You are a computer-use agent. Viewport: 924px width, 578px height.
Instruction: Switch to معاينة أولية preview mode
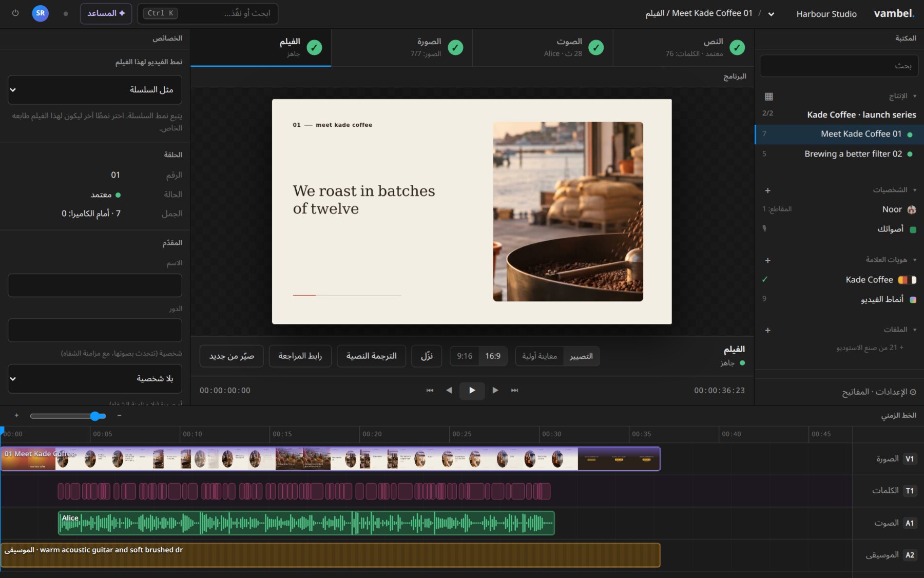coord(540,356)
